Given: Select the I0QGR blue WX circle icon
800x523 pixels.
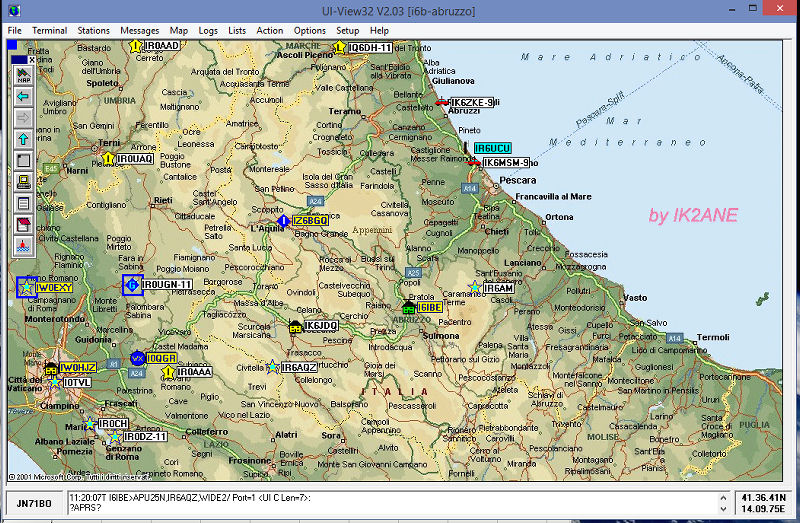Looking at the screenshot, I should tap(137, 358).
